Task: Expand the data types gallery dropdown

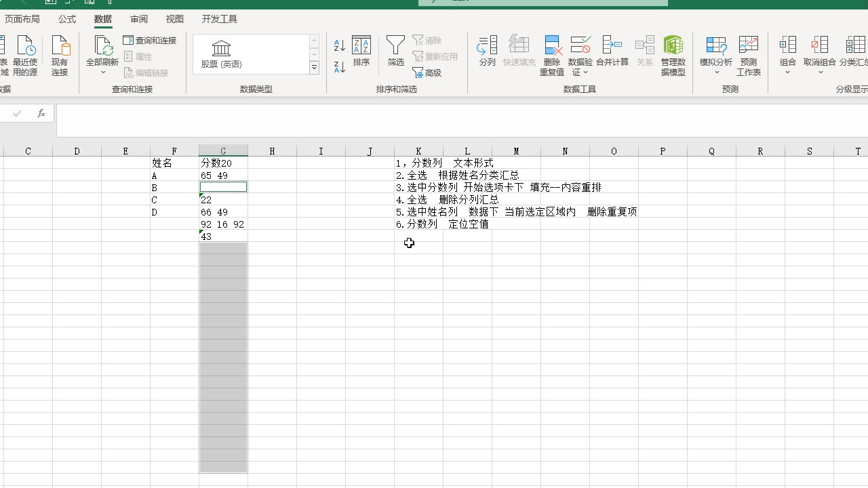Action: (x=314, y=68)
